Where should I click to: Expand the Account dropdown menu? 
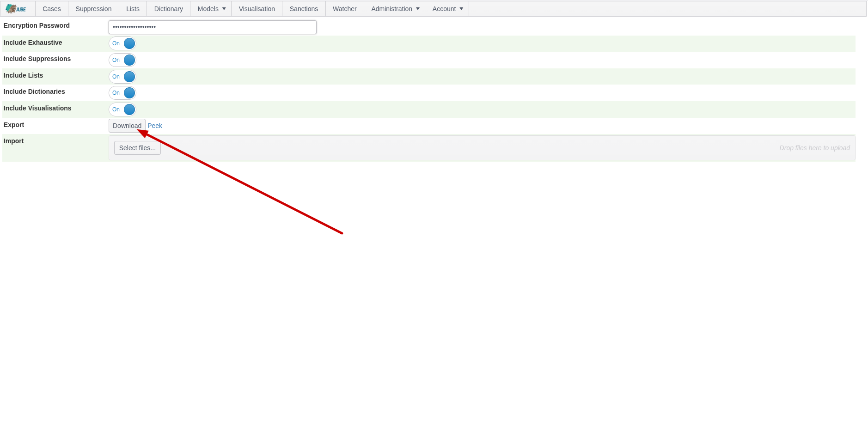[x=447, y=9]
